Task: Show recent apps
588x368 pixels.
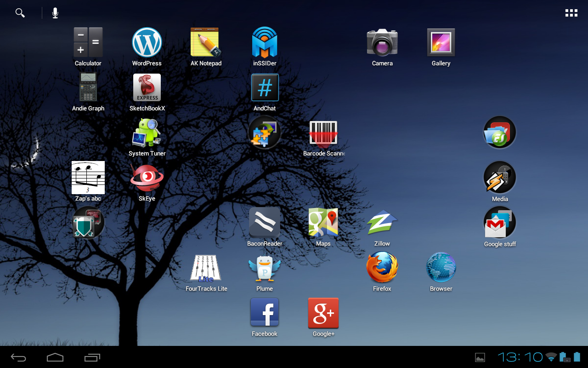Action: (x=92, y=357)
